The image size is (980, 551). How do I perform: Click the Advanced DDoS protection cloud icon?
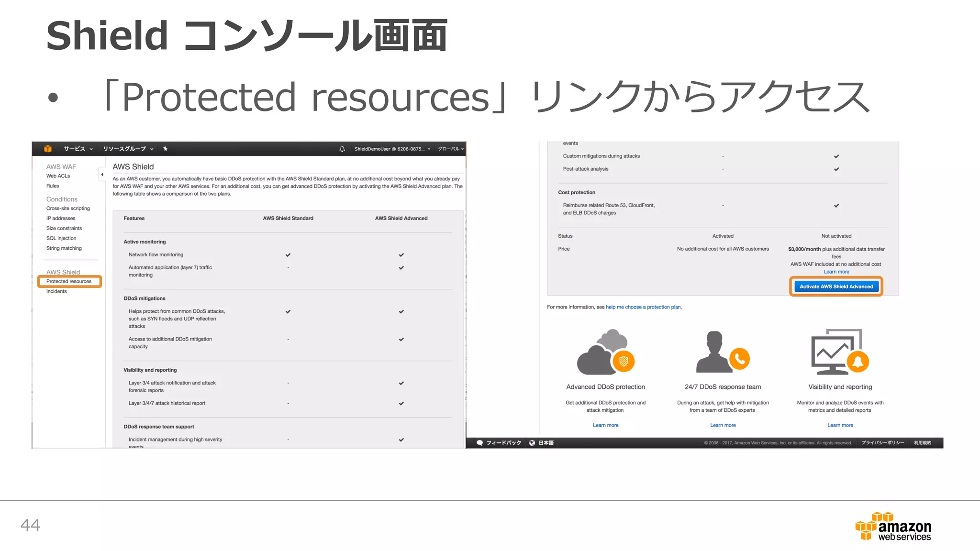click(x=606, y=352)
